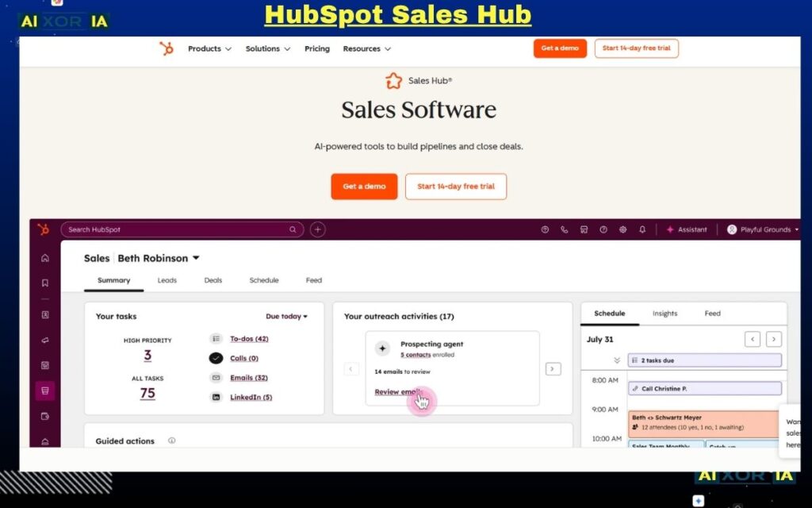
Task: Click the To-dos list icon in Your tasks
Action: point(216,338)
